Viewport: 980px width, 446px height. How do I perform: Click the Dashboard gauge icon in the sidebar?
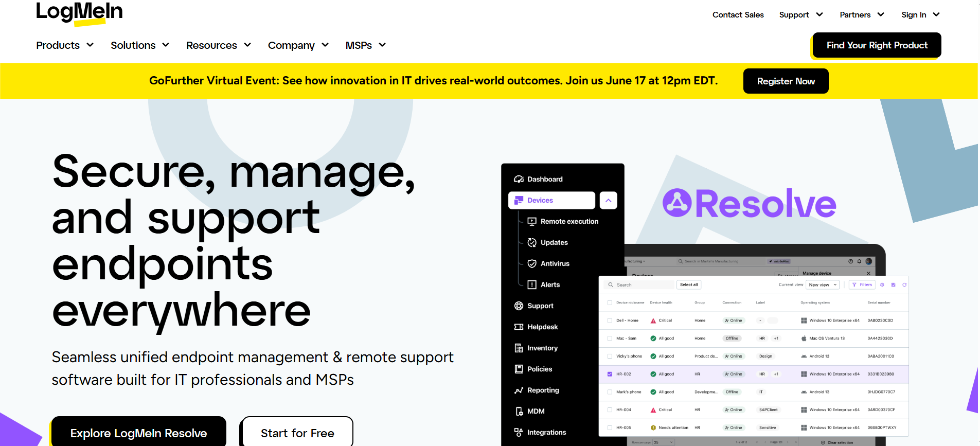(x=519, y=179)
